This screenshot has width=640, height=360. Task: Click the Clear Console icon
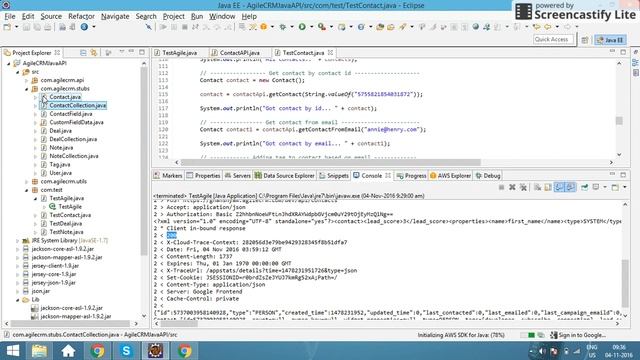point(537,187)
